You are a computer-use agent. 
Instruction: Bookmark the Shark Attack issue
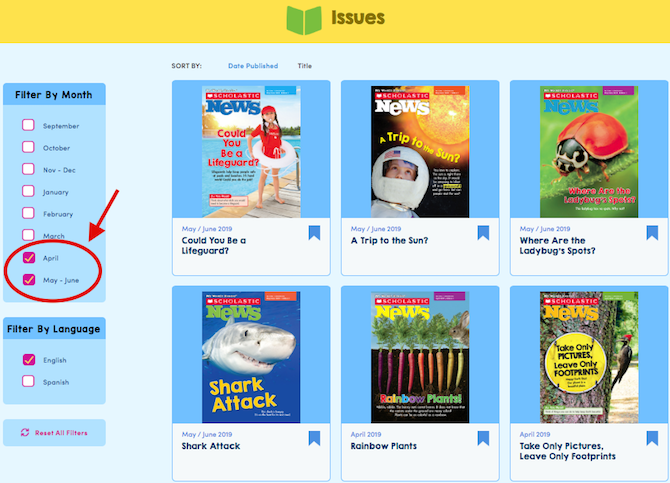[x=314, y=438]
